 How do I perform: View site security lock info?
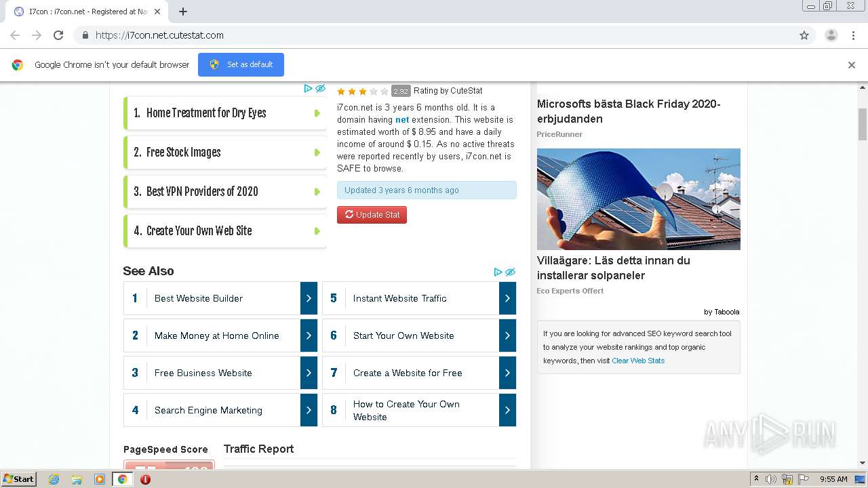85,35
